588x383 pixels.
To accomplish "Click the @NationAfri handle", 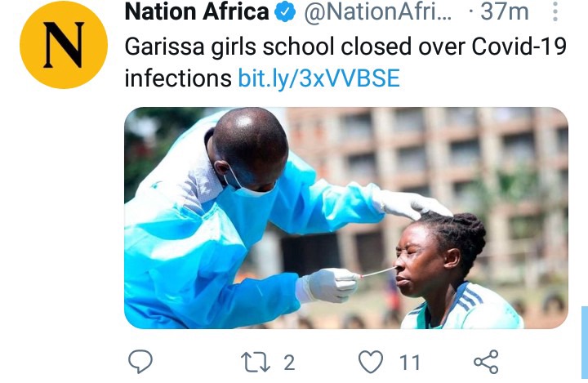I will coord(377,11).
